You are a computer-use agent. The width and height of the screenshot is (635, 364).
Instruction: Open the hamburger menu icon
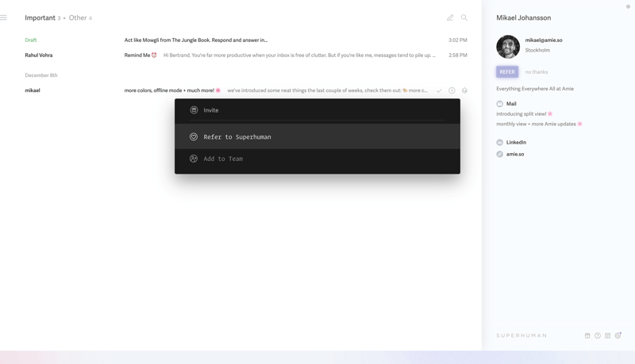pyautogui.click(x=3, y=17)
